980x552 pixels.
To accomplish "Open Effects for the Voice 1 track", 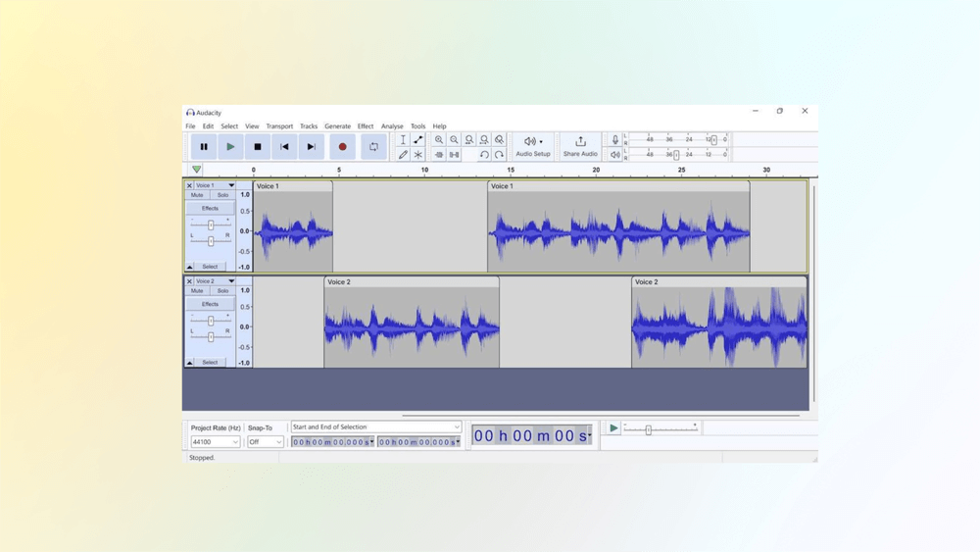I will (210, 208).
